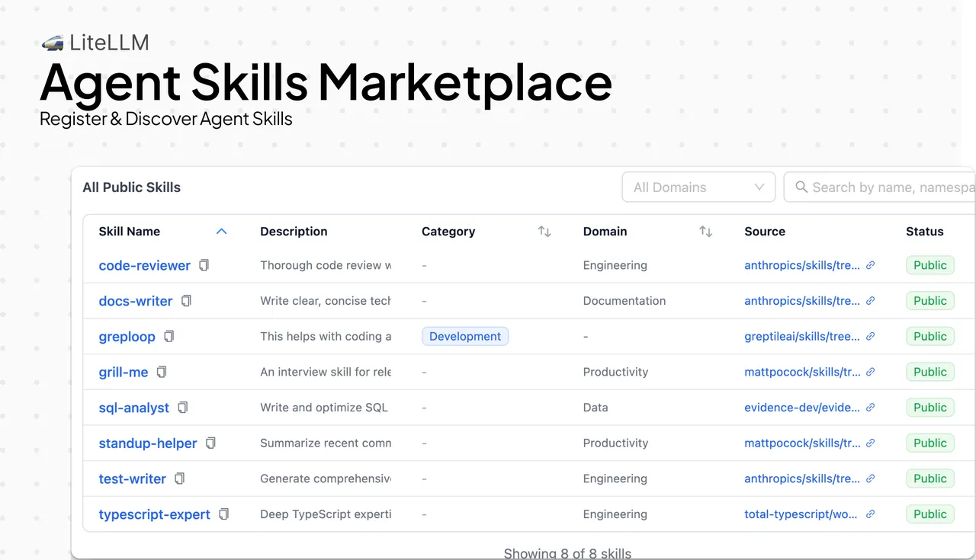Viewport: 976px width, 560px height.
Task: Copy the test-writer skill name
Action: pyautogui.click(x=179, y=478)
